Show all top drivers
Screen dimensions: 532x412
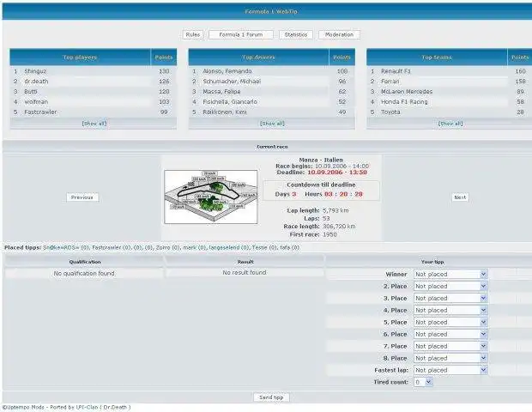pos(272,124)
